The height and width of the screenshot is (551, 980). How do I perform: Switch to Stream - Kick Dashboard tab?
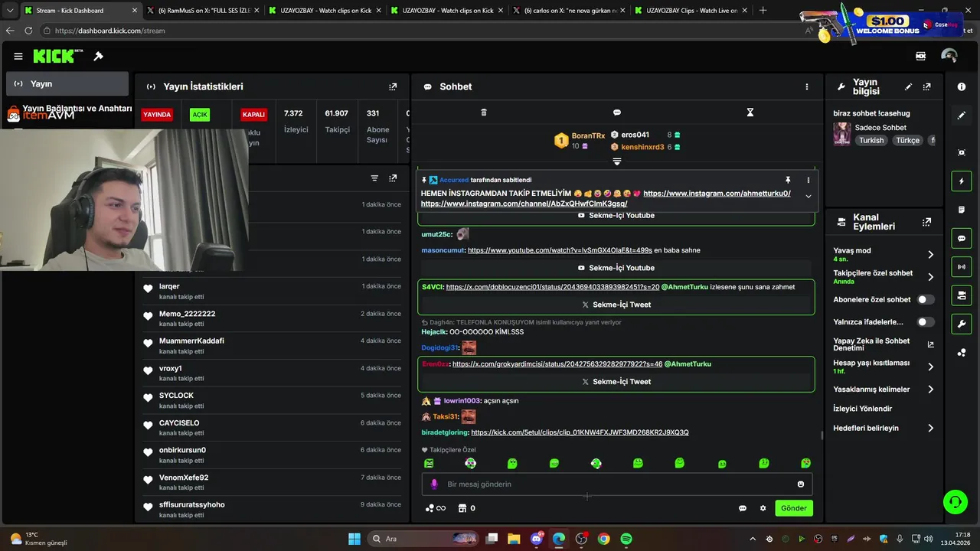coord(80,11)
